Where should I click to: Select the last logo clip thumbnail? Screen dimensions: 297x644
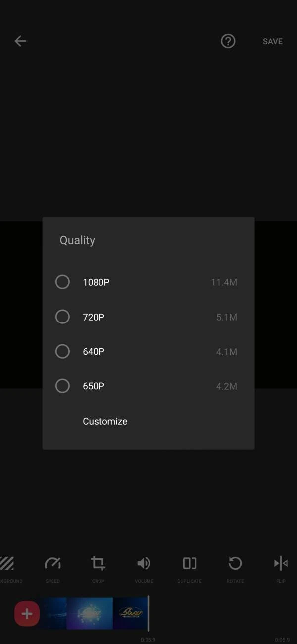[130, 613]
